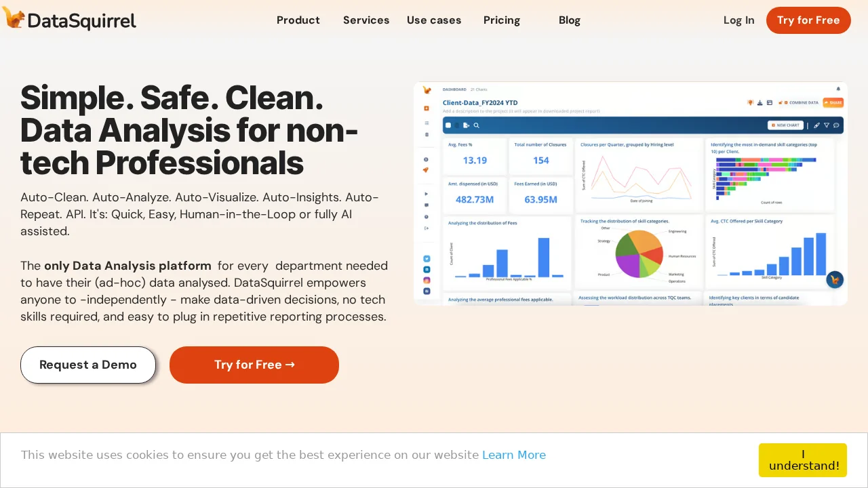Click the magnifier search icon in dashboard toolbar
The image size is (868, 488).
pos(477,125)
